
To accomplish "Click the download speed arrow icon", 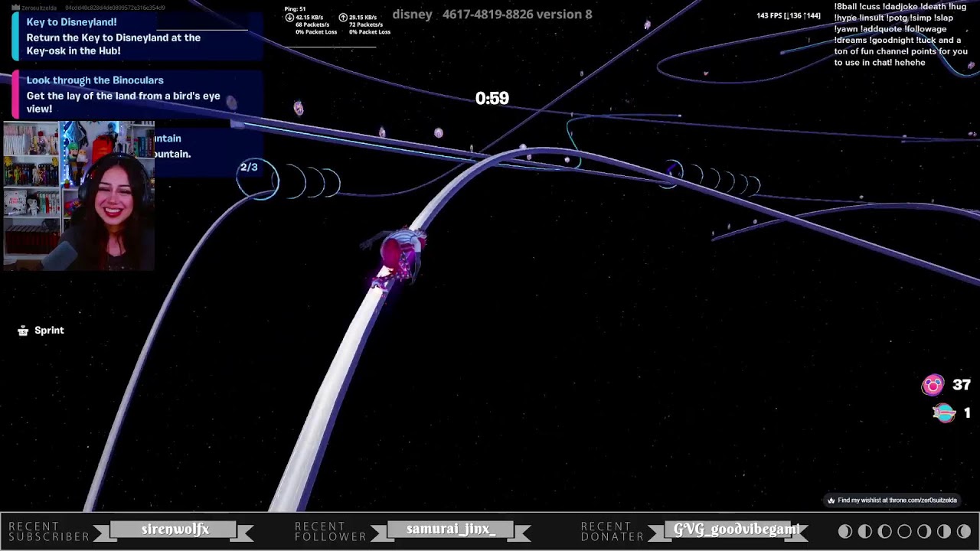I will (x=289, y=18).
